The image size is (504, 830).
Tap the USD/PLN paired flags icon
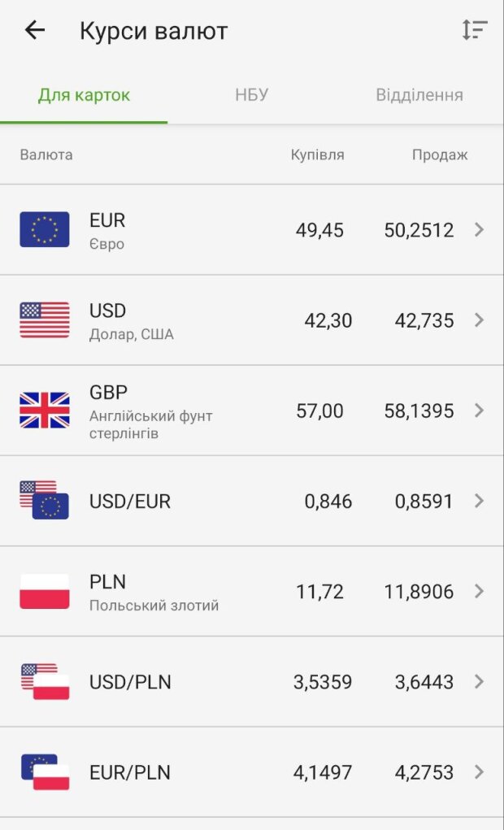click(x=45, y=681)
